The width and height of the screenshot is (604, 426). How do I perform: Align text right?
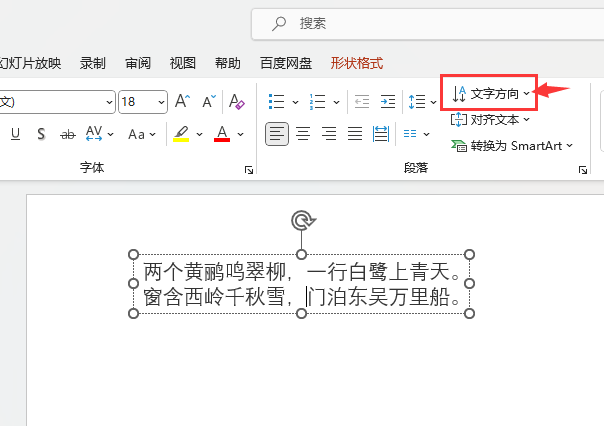coord(329,134)
